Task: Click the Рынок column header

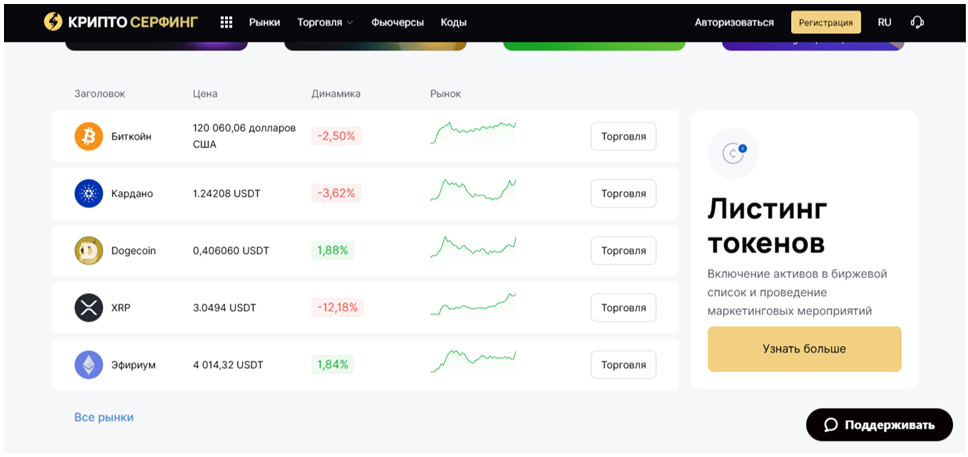Action: [x=446, y=94]
